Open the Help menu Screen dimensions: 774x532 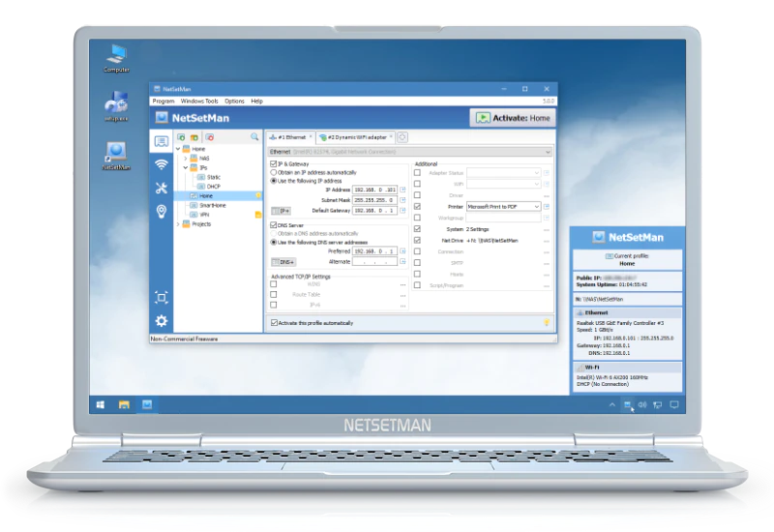pos(256,102)
